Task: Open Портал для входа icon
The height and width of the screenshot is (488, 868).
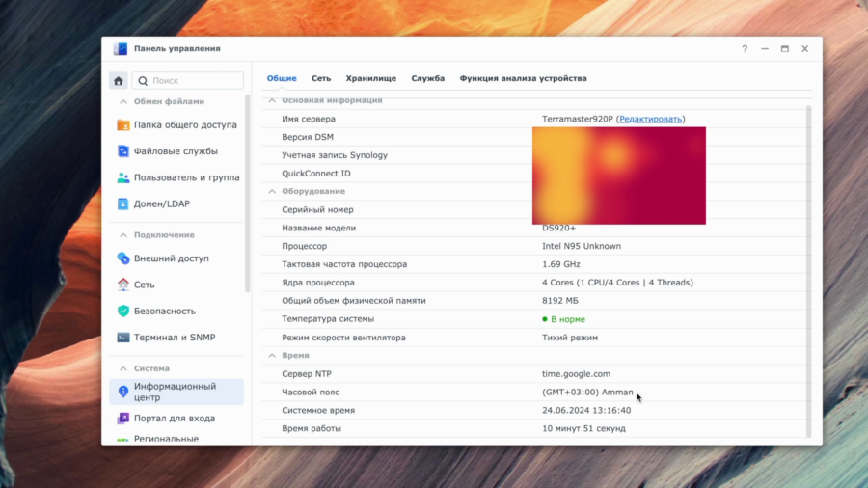Action: (122, 419)
